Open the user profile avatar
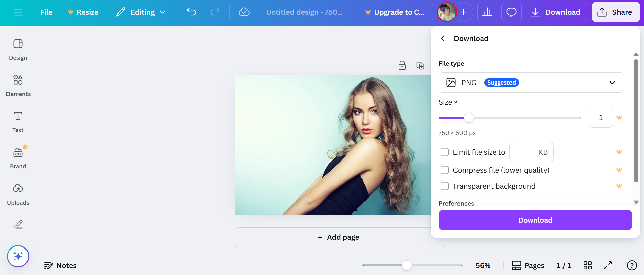The height and width of the screenshot is (275, 644). point(447,12)
